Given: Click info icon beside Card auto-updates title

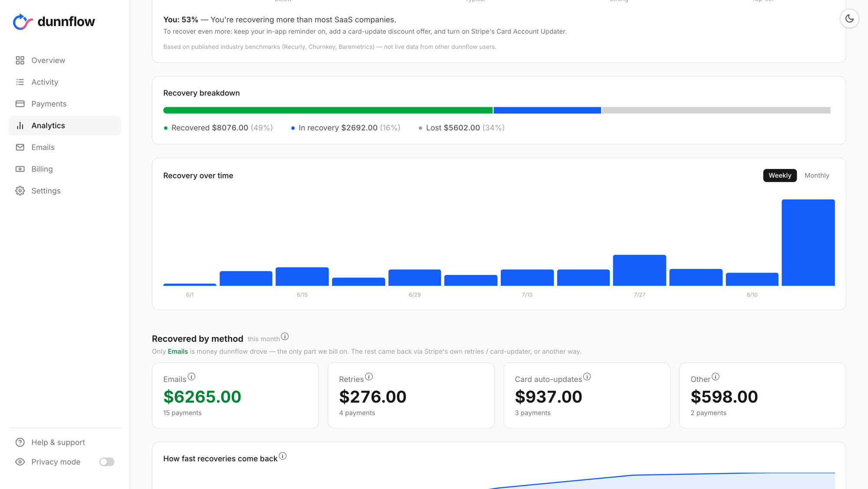Looking at the screenshot, I should point(587,377).
